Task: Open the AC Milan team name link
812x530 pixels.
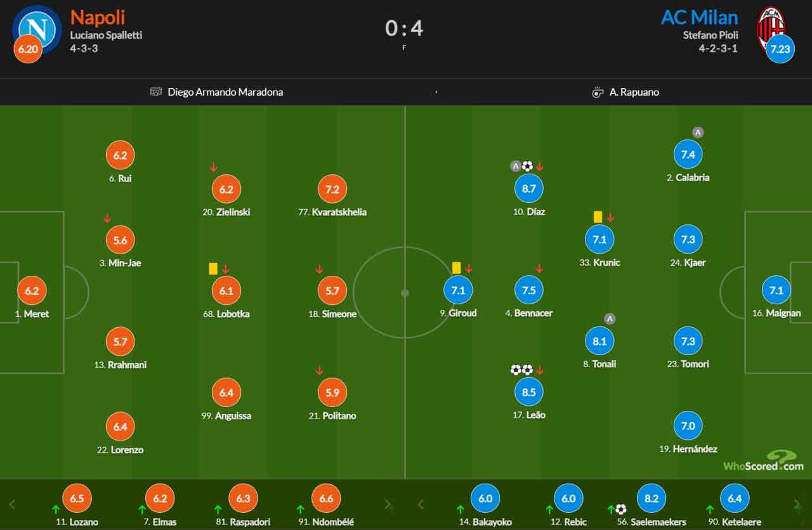Action: click(x=700, y=17)
